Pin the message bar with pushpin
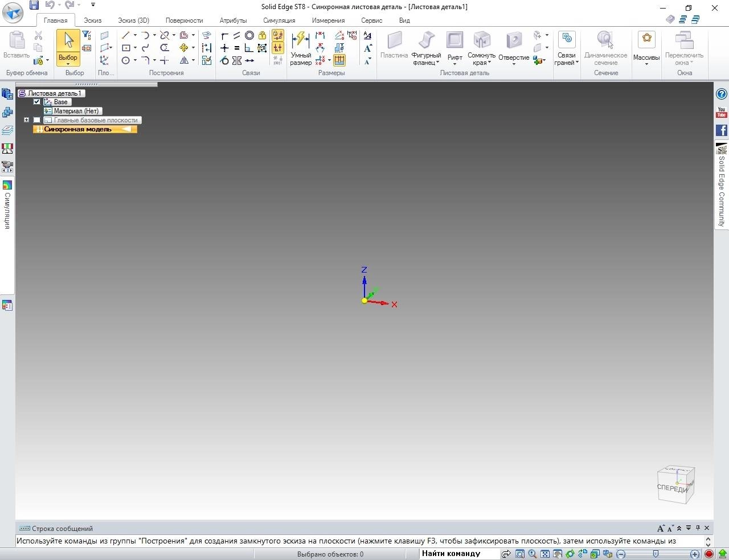This screenshot has width=729, height=560. [x=698, y=528]
